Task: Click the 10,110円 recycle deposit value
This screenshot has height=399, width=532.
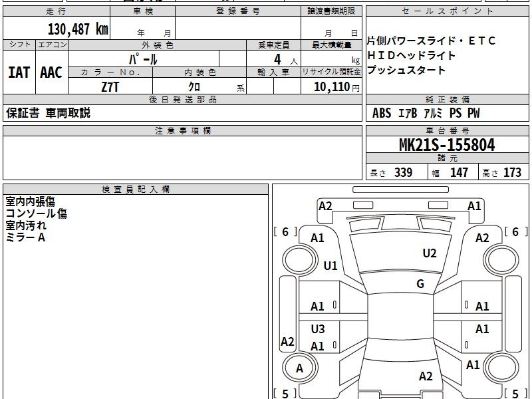Action: click(336, 87)
